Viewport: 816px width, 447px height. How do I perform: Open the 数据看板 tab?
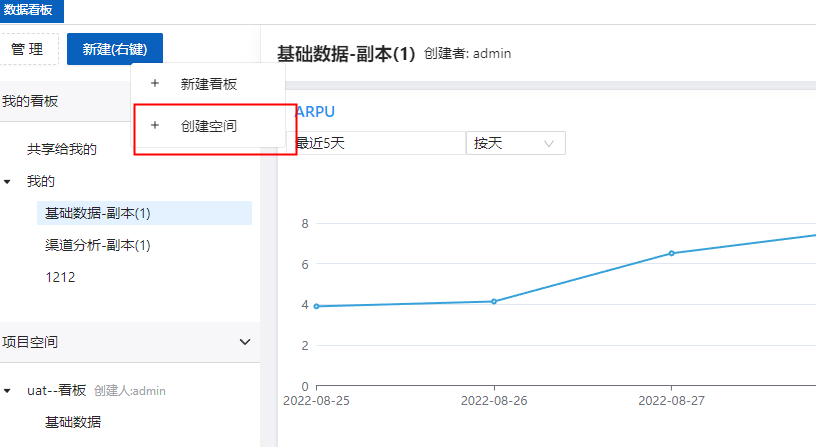(x=31, y=10)
